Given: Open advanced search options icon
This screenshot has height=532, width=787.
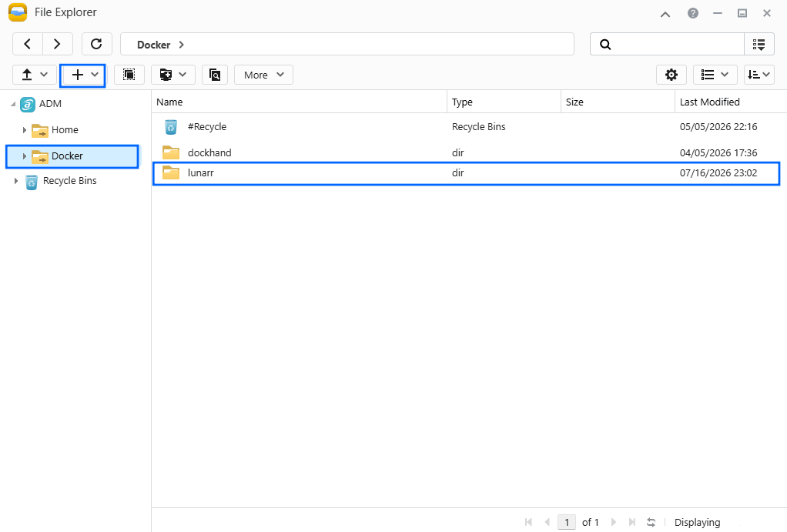Looking at the screenshot, I should (759, 44).
